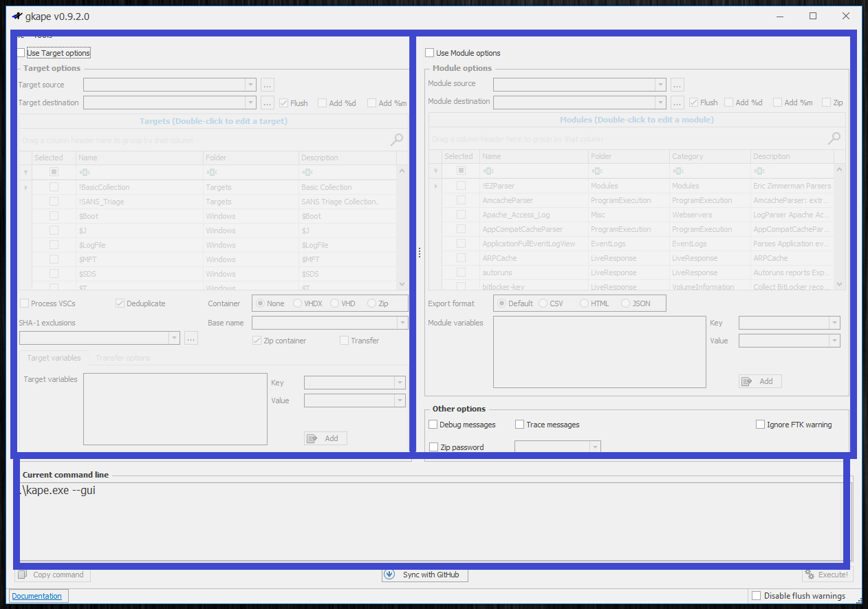Click the splitter grip between Target and Module panels
The image size is (868, 609).
pos(420,253)
